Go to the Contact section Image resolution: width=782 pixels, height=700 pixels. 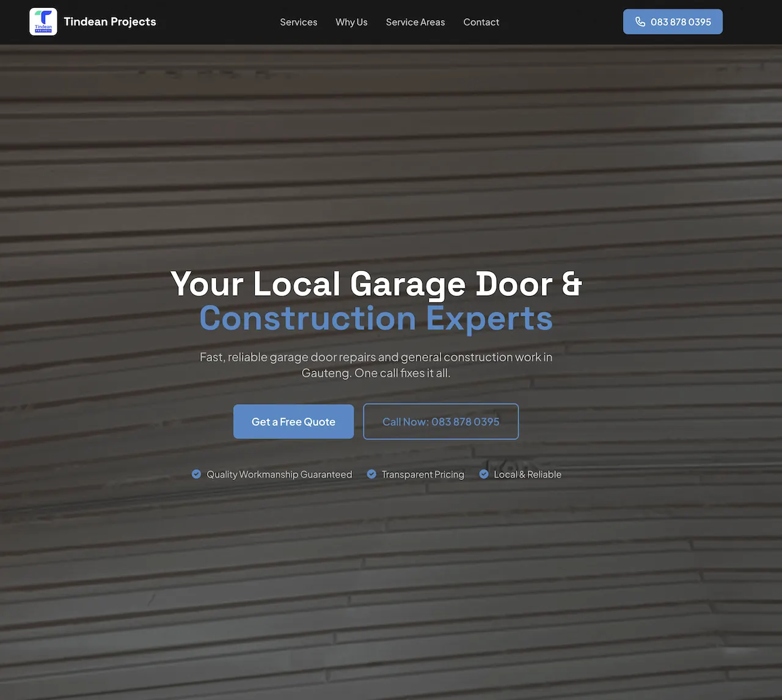pyautogui.click(x=481, y=22)
